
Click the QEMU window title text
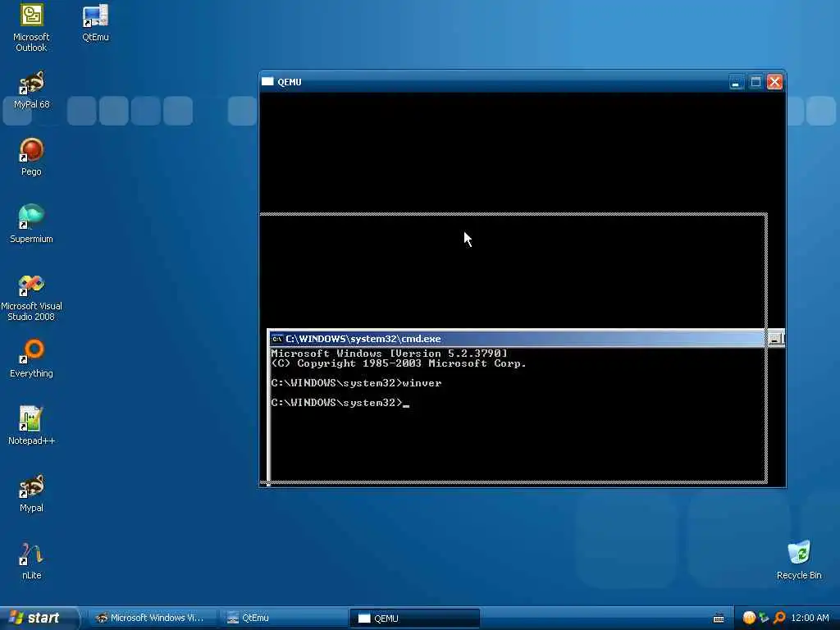[290, 82]
